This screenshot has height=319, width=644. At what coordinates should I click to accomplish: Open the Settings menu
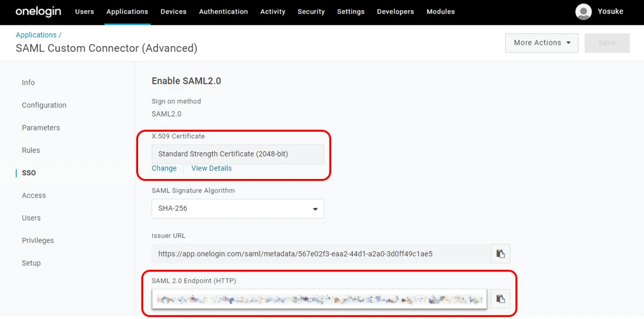(x=350, y=12)
